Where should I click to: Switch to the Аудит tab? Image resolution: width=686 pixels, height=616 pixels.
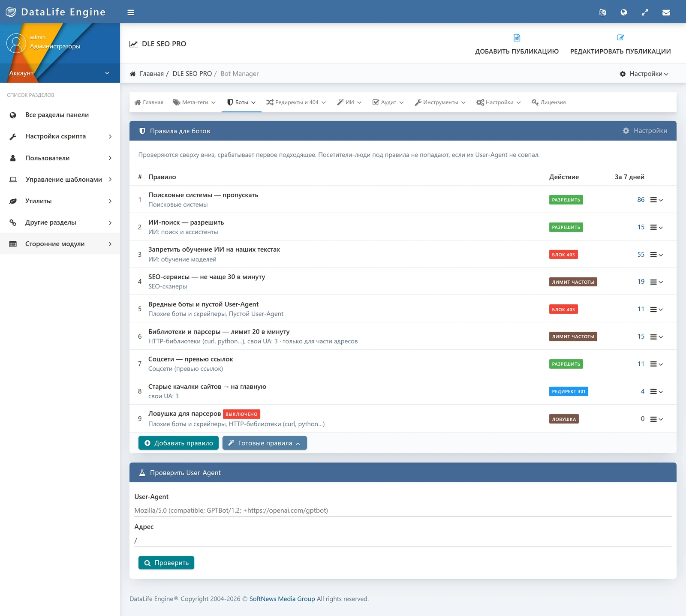(x=388, y=102)
